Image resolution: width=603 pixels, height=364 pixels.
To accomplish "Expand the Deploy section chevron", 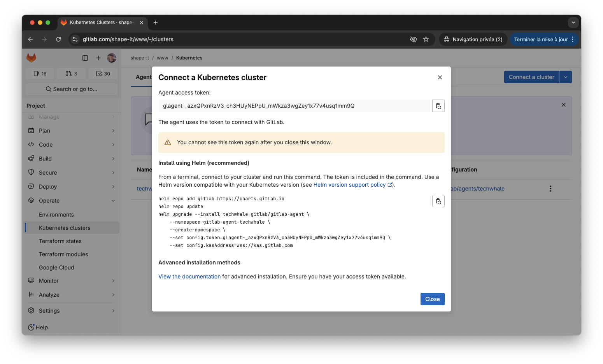I will click(x=113, y=187).
